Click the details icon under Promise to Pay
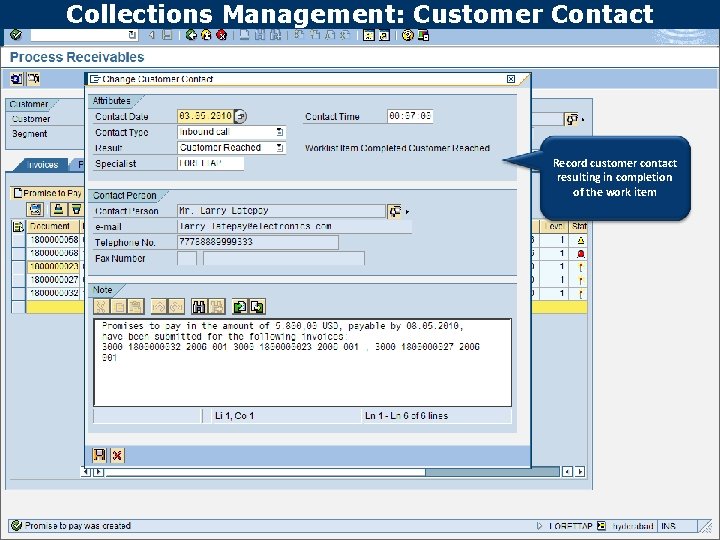The width and height of the screenshot is (720, 540). 35,209
